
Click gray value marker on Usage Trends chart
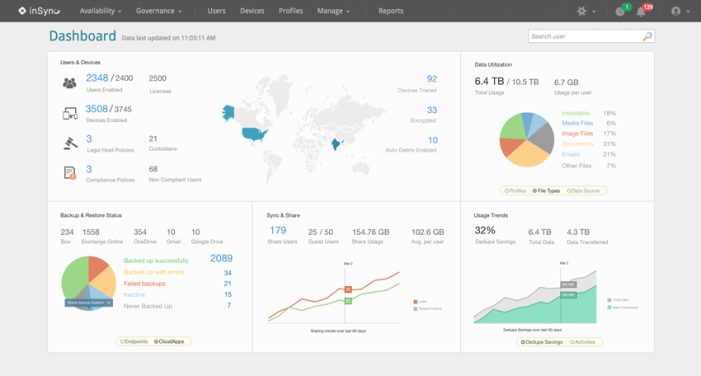[568, 284]
